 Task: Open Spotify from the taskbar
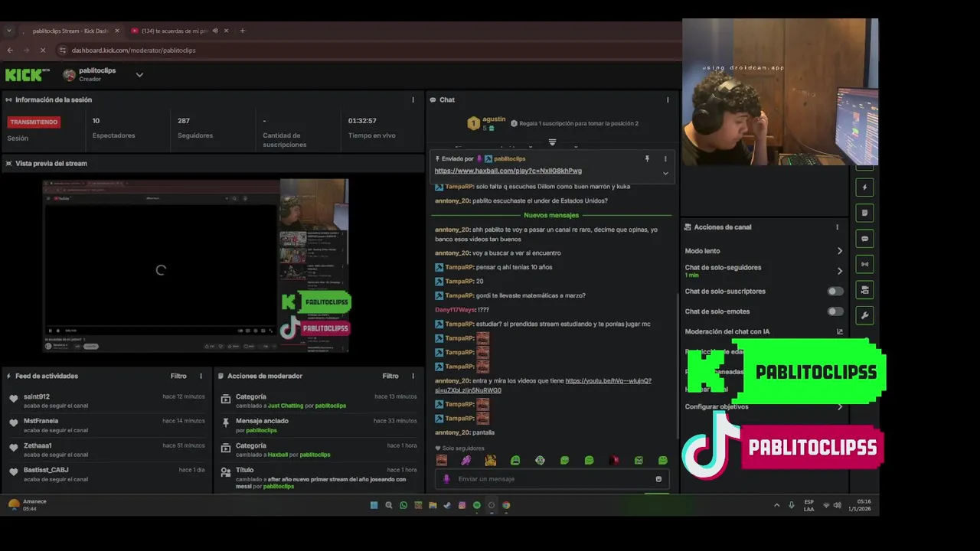click(x=476, y=505)
